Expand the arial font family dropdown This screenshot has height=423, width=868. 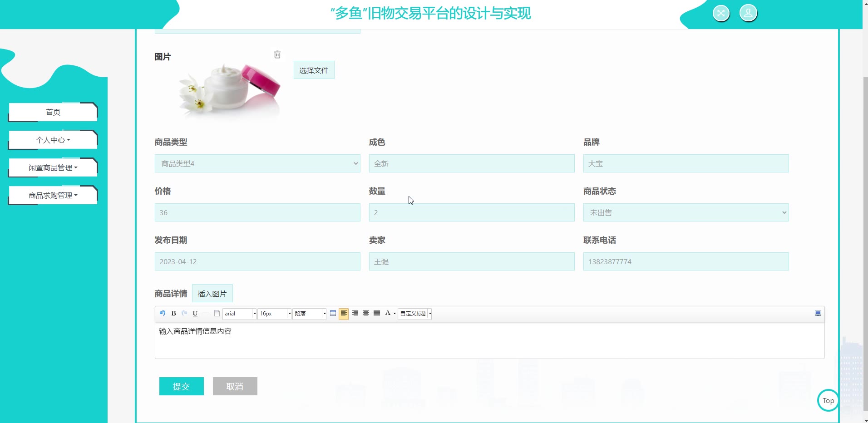[x=254, y=314]
